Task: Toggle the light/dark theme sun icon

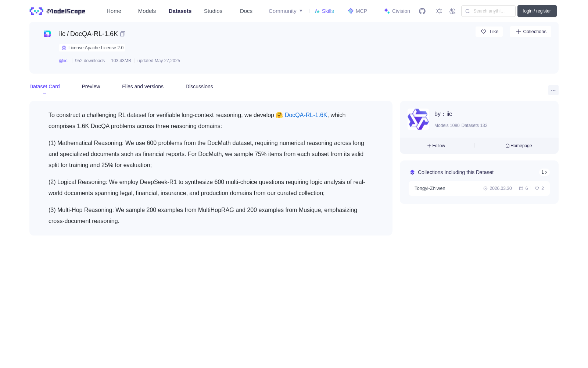Action: (439, 11)
